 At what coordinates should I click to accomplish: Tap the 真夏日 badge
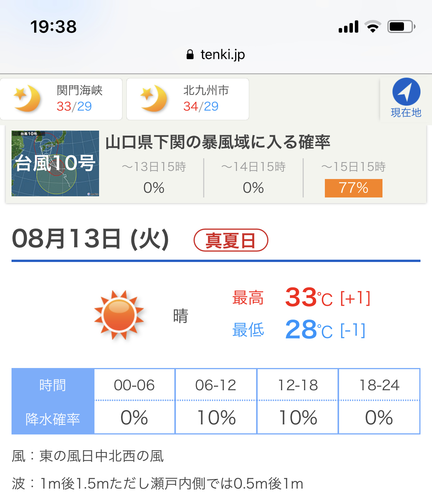(231, 240)
